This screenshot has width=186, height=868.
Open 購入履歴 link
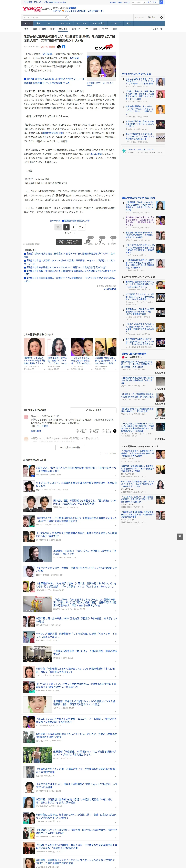click(x=152, y=18)
